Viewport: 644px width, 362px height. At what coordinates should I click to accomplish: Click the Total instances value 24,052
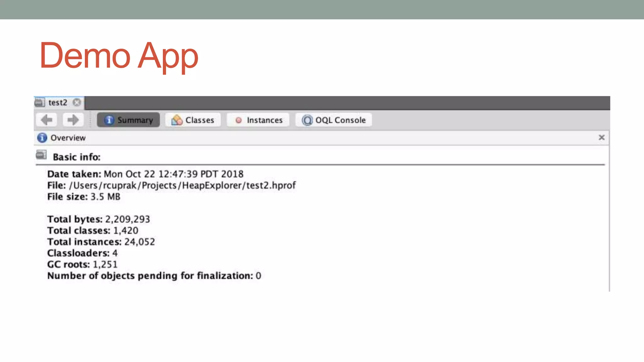pos(140,242)
